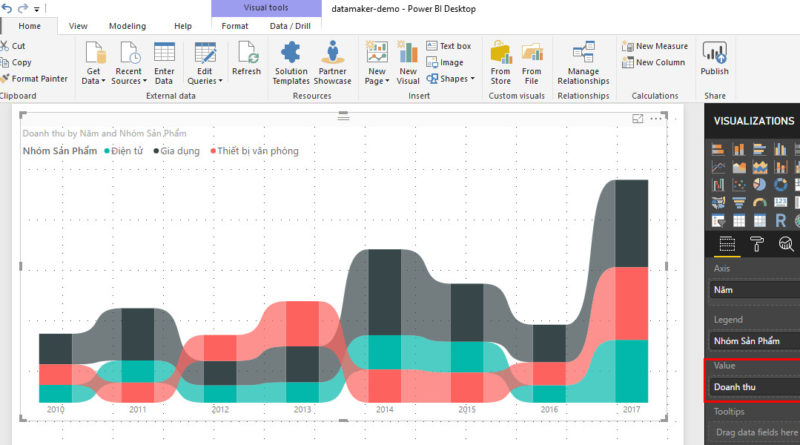Screen dimensions: 800x445
Task: Switch to the Modeling ribbon tab
Action: click(126, 26)
